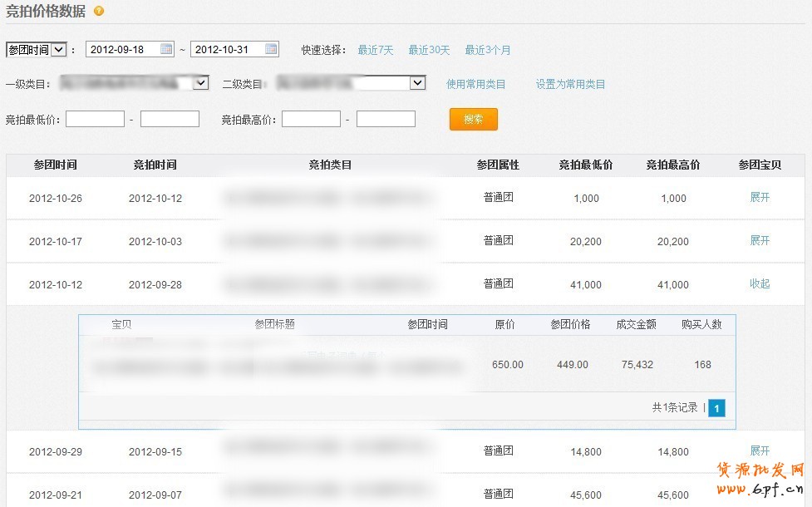
Task: Select quick range 最近3个月
Action: 488,50
